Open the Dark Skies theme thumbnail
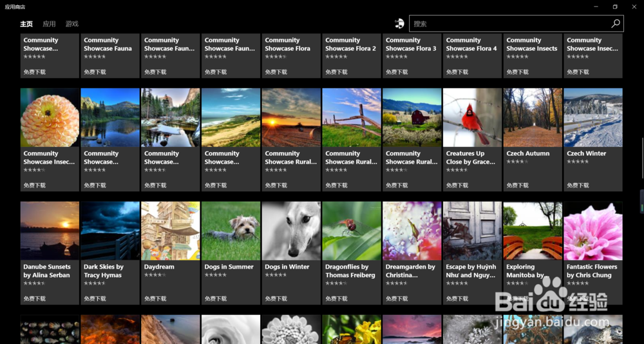644x344 pixels. pos(110,231)
